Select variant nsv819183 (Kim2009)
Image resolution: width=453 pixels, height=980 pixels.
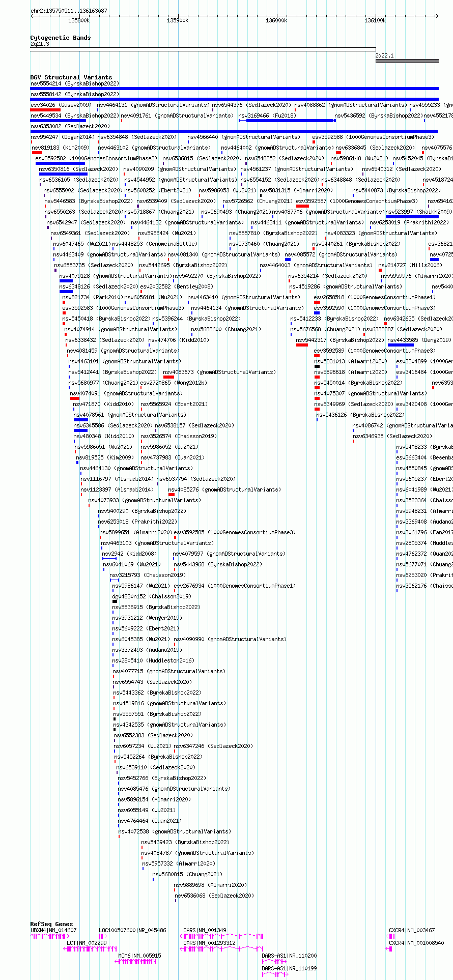pyautogui.click(x=37, y=153)
